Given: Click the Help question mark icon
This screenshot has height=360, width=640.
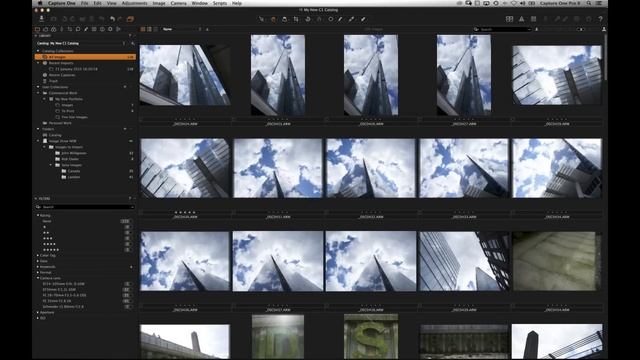Looking at the screenshot, I should point(600,19).
